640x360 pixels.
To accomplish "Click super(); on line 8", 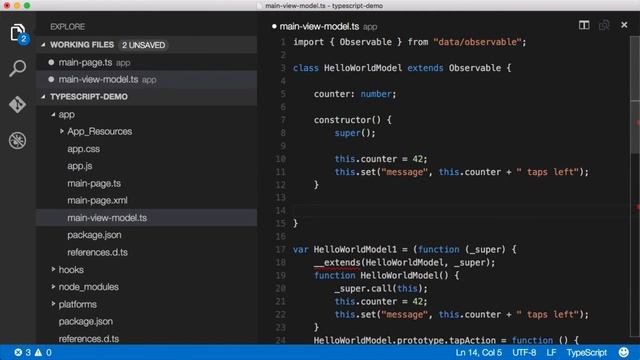I will coord(355,133).
